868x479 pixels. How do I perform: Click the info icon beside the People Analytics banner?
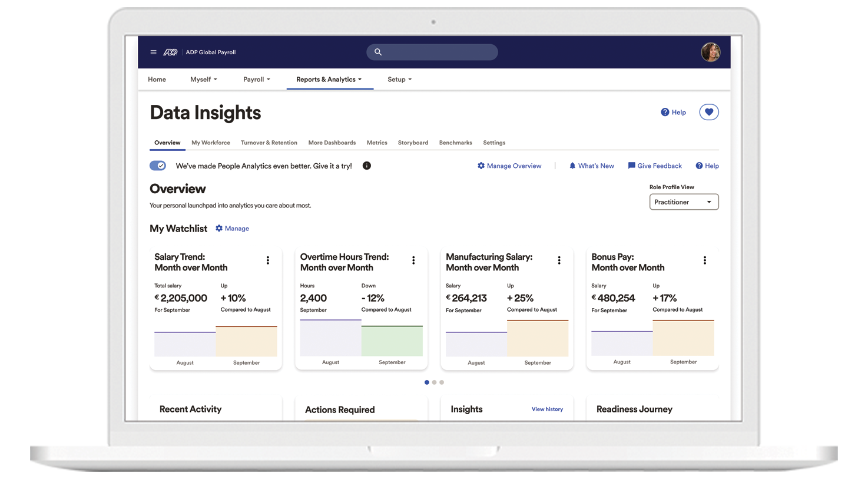[366, 166]
